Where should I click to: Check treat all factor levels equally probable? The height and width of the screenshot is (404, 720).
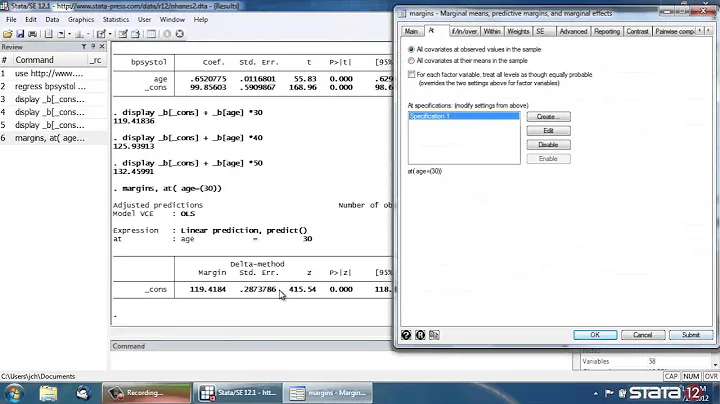click(x=411, y=74)
